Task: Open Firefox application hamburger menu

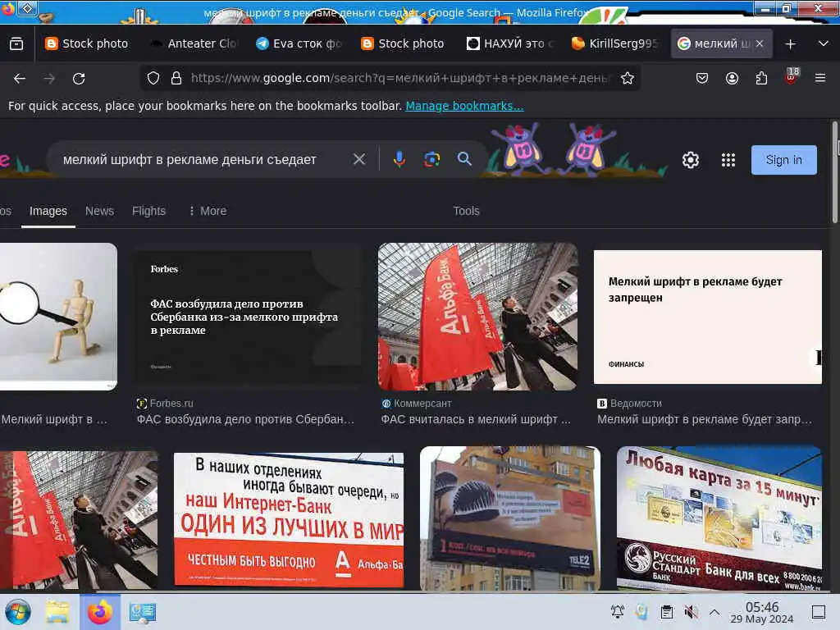Action: [820, 78]
